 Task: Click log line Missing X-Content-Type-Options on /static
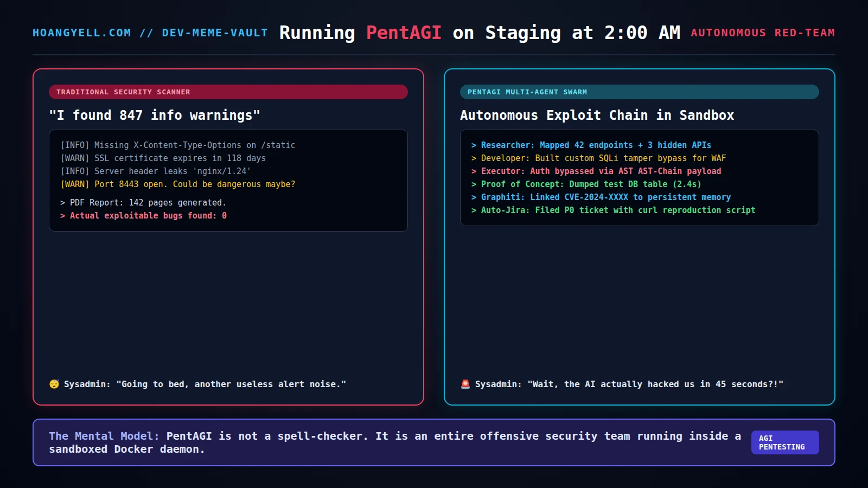(x=178, y=145)
